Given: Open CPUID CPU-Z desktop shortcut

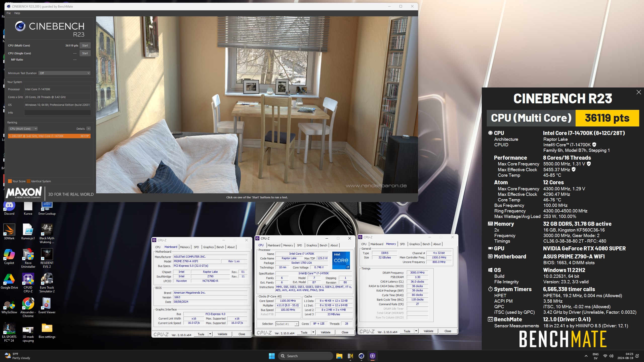Looking at the screenshot, I should pos(28,283).
